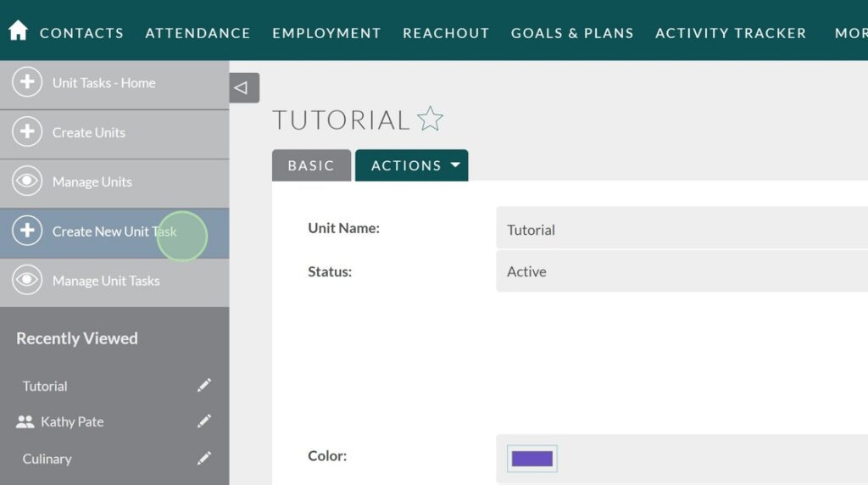The image size is (868, 485).
Task: Open the Actions dropdown menu
Action: [412, 165]
